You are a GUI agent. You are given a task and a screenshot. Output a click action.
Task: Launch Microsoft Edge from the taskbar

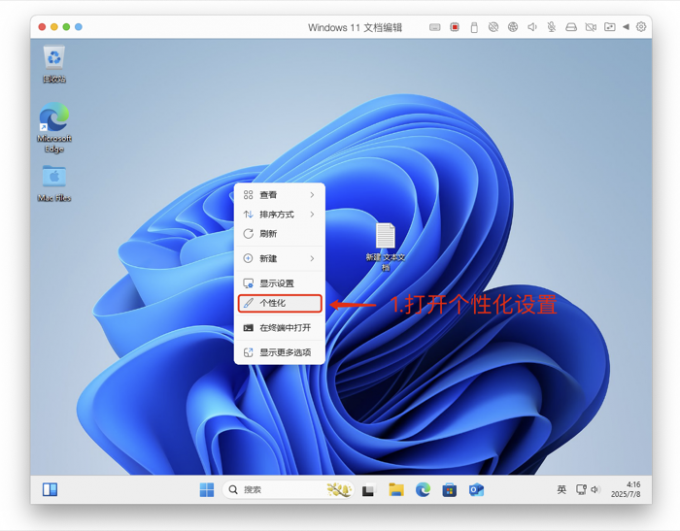(423, 490)
